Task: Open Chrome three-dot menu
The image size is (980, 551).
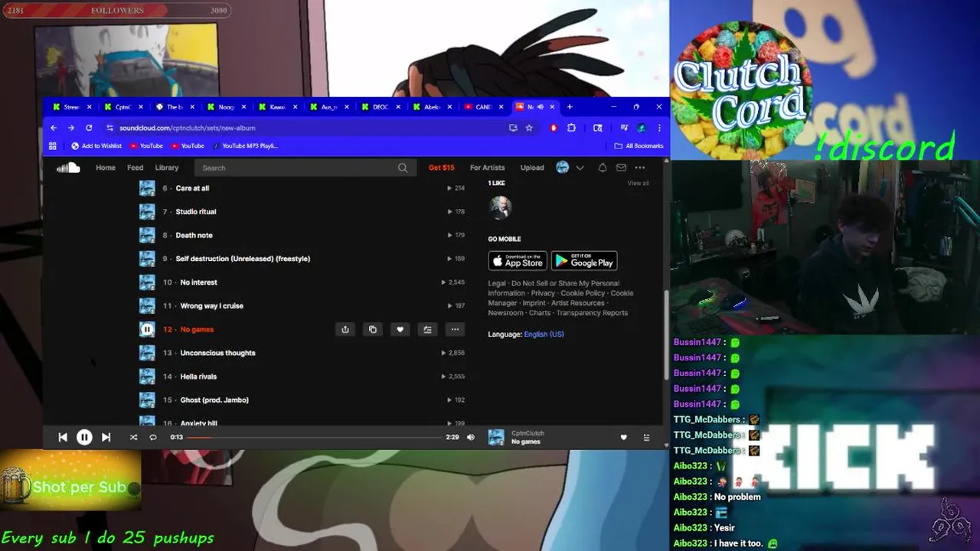Action: (659, 128)
